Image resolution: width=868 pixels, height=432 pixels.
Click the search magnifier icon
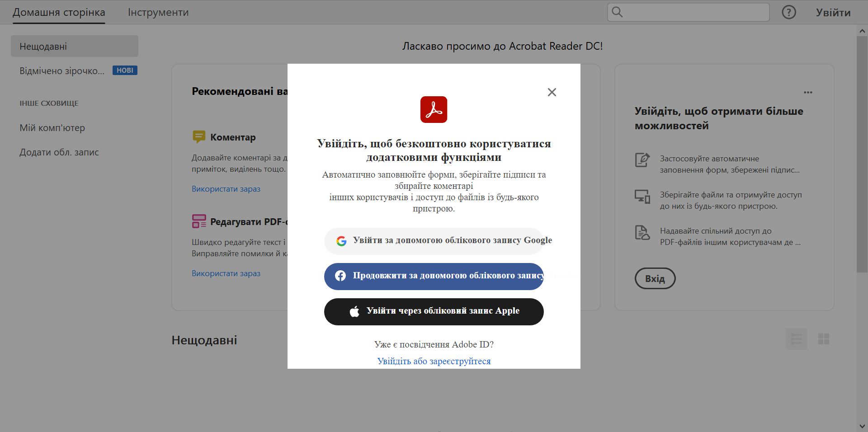[618, 12]
